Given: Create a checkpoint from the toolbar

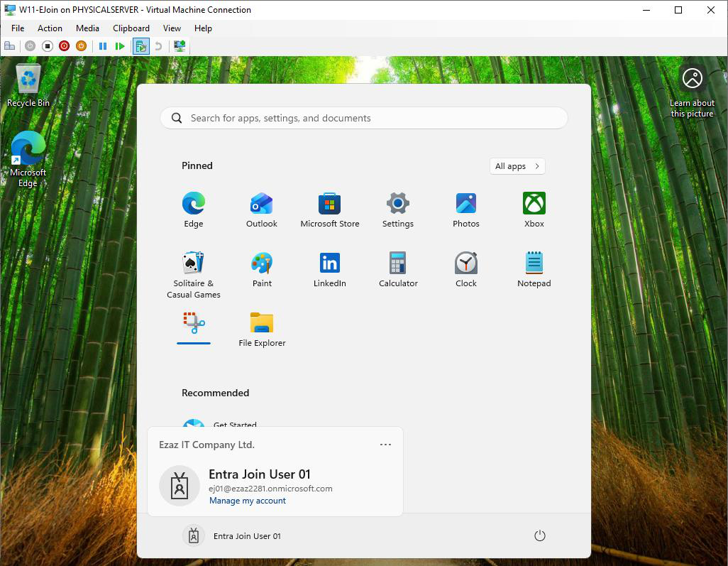Looking at the screenshot, I should coord(141,46).
